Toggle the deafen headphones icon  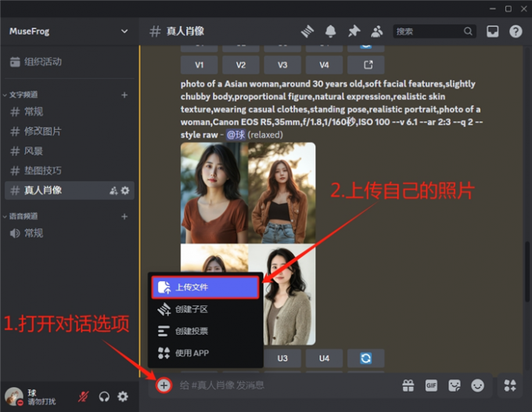tap(104, 396)
